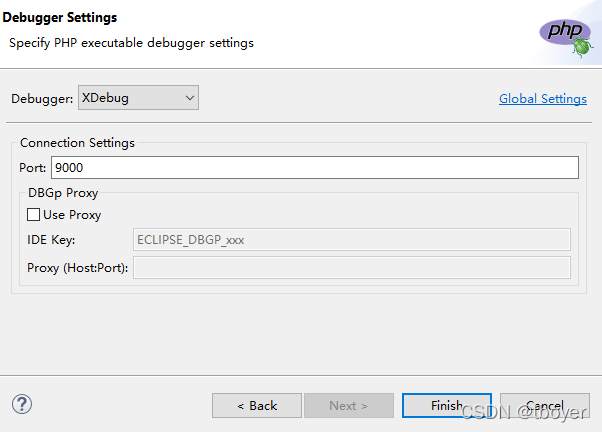Click the Use Proxy label text
The image size is (602, 432).
coord(72,215)
